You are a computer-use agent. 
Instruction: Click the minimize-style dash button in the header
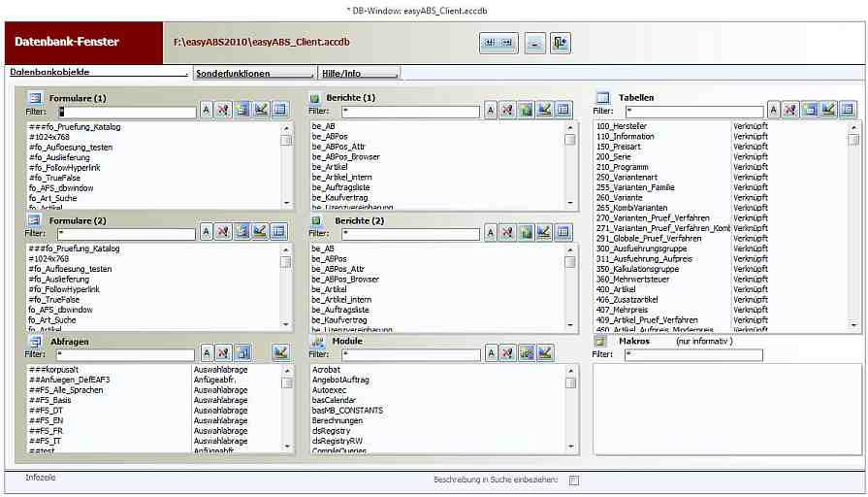point(534,43)
